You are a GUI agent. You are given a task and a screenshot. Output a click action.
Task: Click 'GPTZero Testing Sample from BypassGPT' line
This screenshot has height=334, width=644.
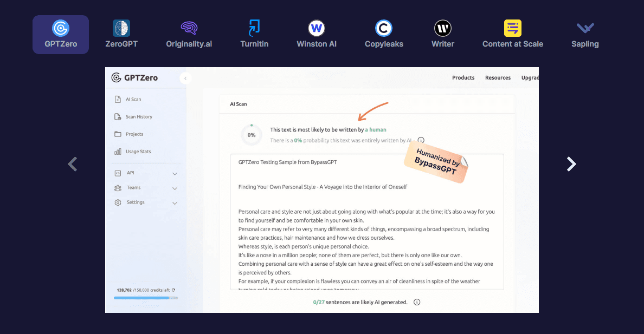click(287, 162)
